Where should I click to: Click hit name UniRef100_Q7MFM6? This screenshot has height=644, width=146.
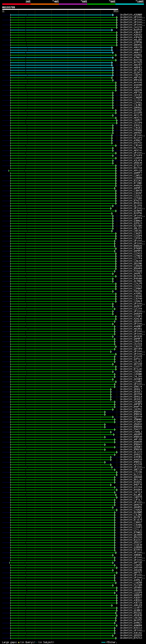(x=131, y=42)
